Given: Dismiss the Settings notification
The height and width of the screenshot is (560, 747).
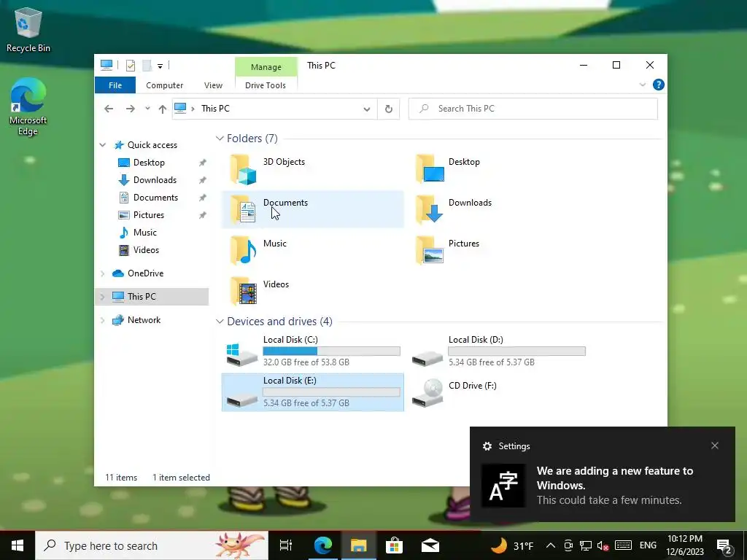Looking at the screenshot, I should [715, 446].
